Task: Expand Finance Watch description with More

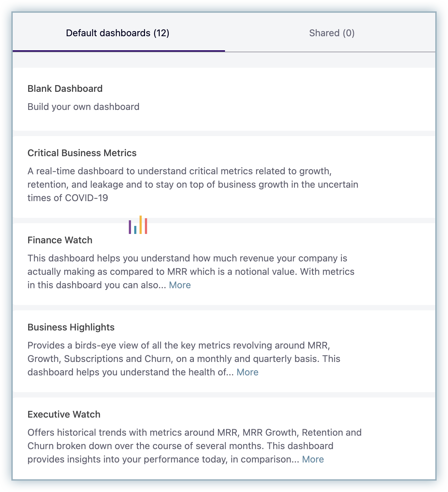Action: click(x=180, y=285)
